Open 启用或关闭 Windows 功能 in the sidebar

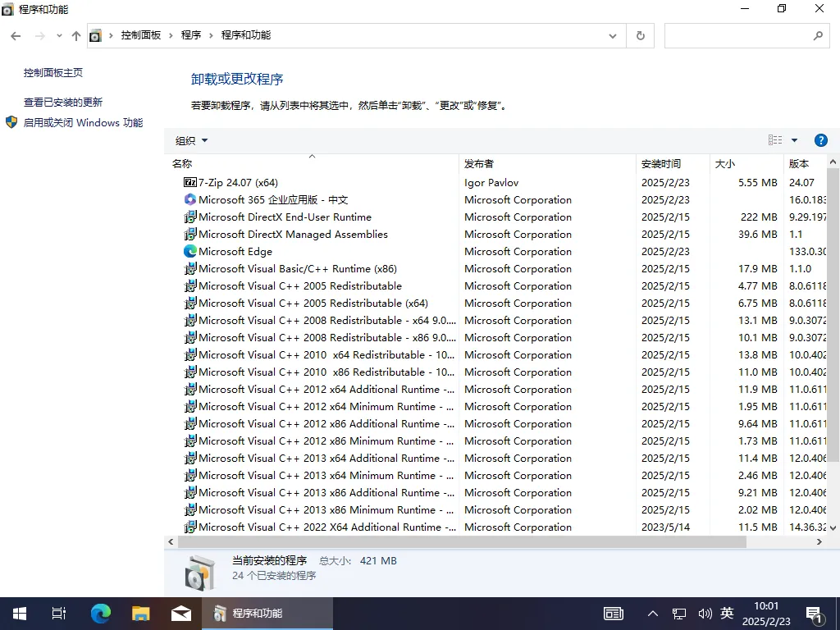click(84, 122)
